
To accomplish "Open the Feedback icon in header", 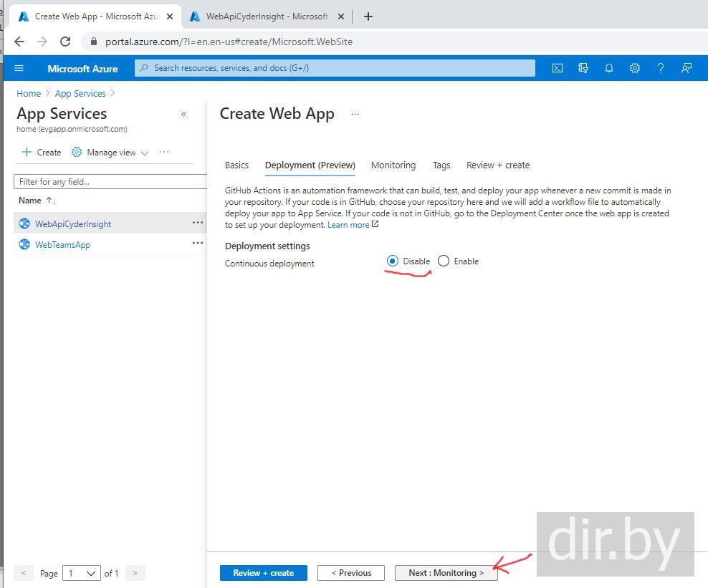I will pyautogui.click(x=687, y=68).
